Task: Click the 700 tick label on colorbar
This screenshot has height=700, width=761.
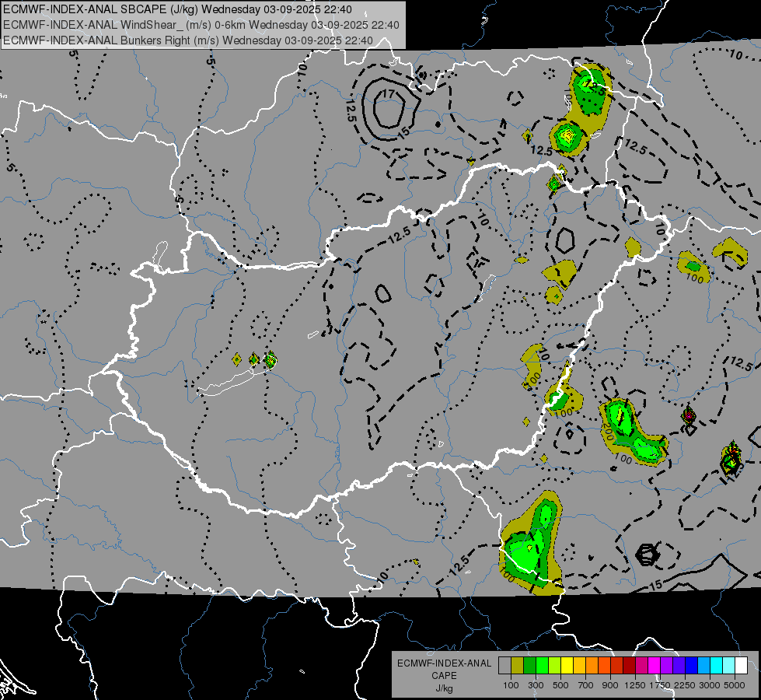Action: point(586,685)
